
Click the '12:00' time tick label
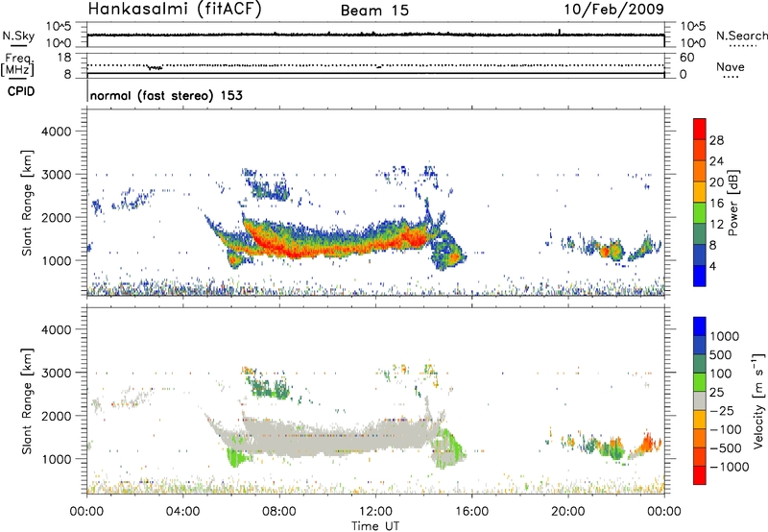click(x=375, y=512)
